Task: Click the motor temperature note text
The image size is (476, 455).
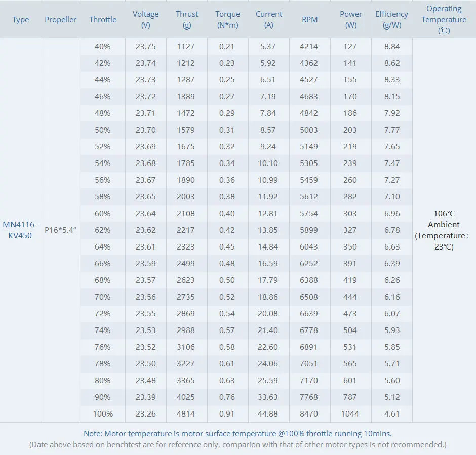Action: [237, 434]
